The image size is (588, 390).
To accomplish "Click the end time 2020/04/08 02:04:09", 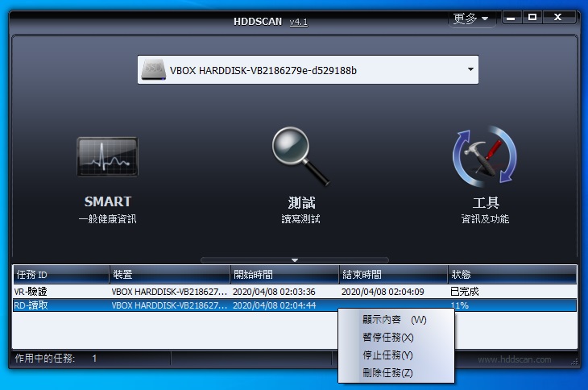I will [x=383, y=292].
